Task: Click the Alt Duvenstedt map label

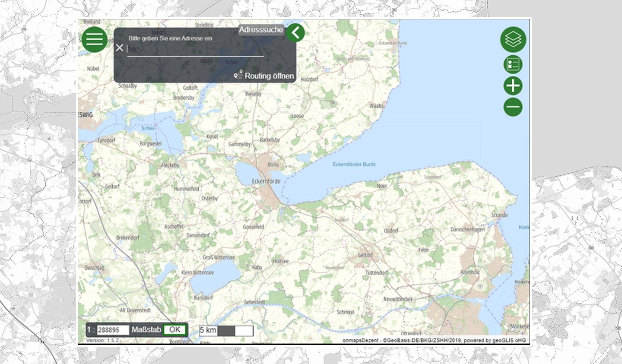Action: coord(135,310)
